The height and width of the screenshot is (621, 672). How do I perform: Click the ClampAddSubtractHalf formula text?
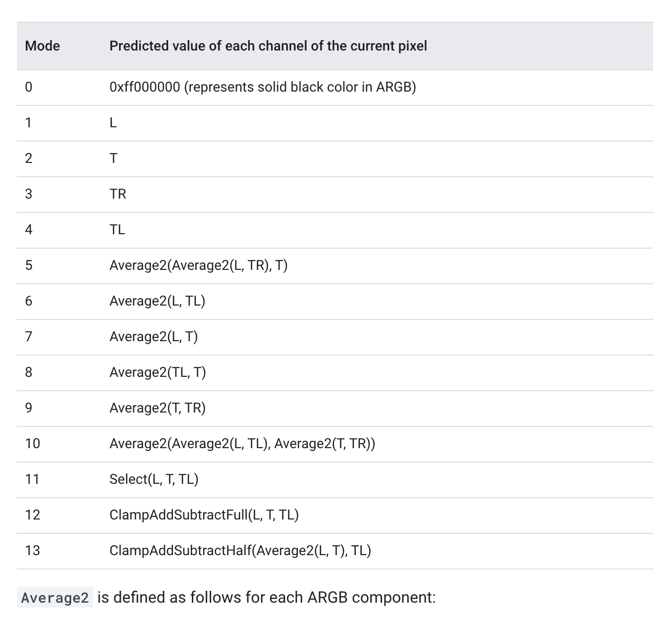240,551
